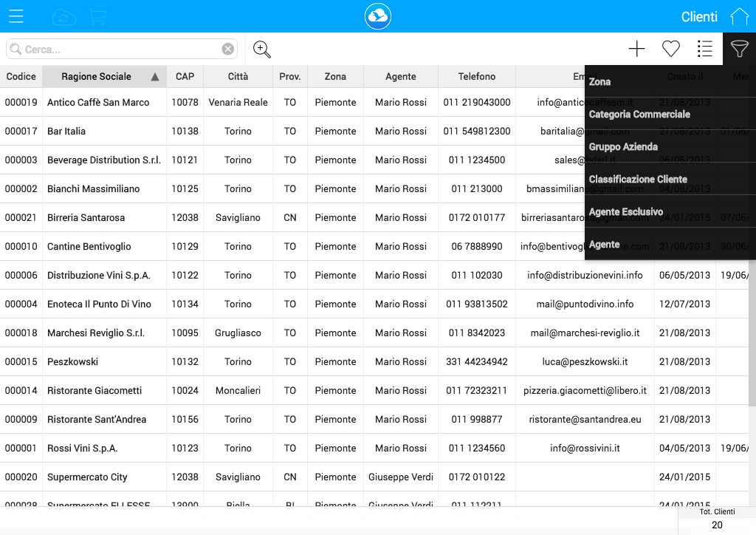Viewport: 756px width, 535px height.
Task: Select the Categoria Commerciale filter
Action: tap(670, 115)
